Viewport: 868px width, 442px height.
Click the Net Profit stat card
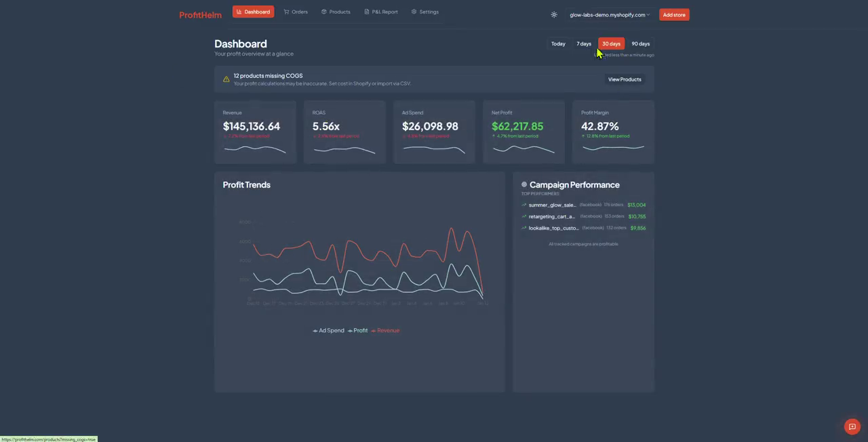[524, 132]
